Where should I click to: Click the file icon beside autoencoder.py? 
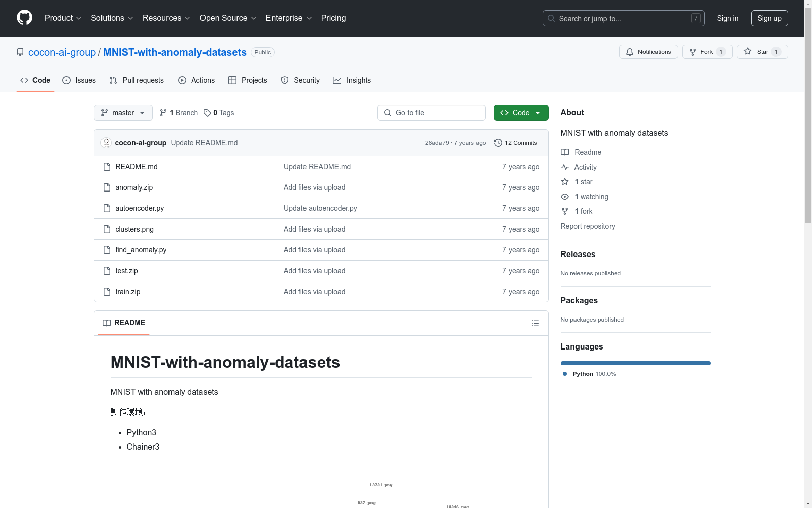107,208
